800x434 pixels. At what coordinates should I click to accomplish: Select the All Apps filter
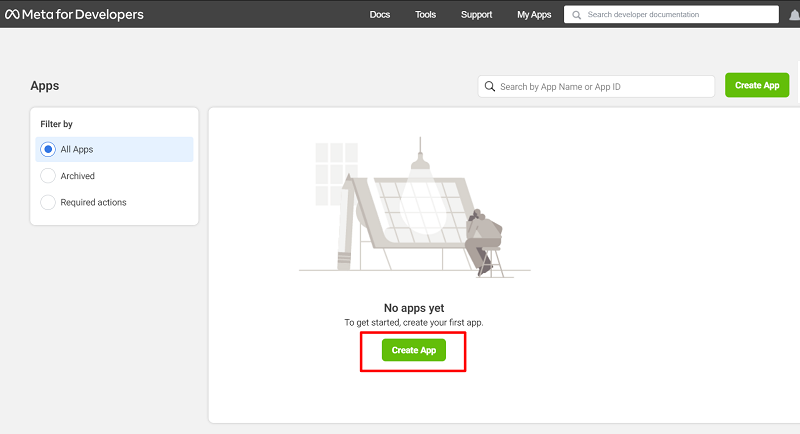[x=114, y=149]
